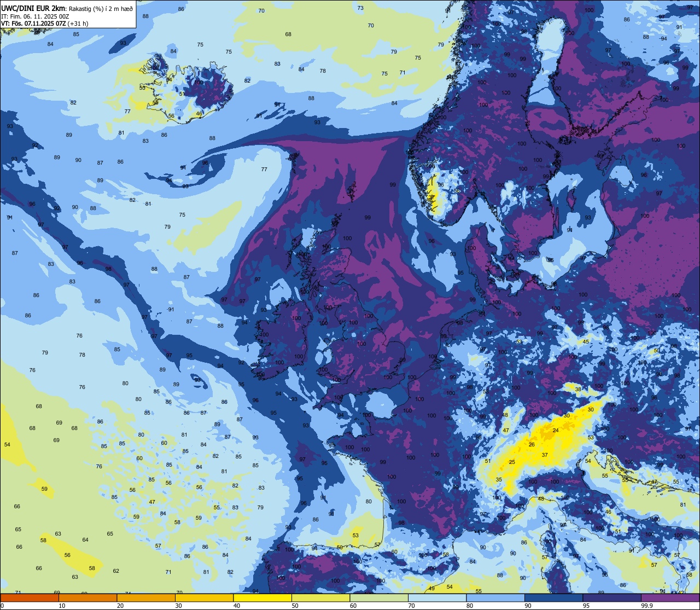Click the legend label 99.9

point(647,606)
